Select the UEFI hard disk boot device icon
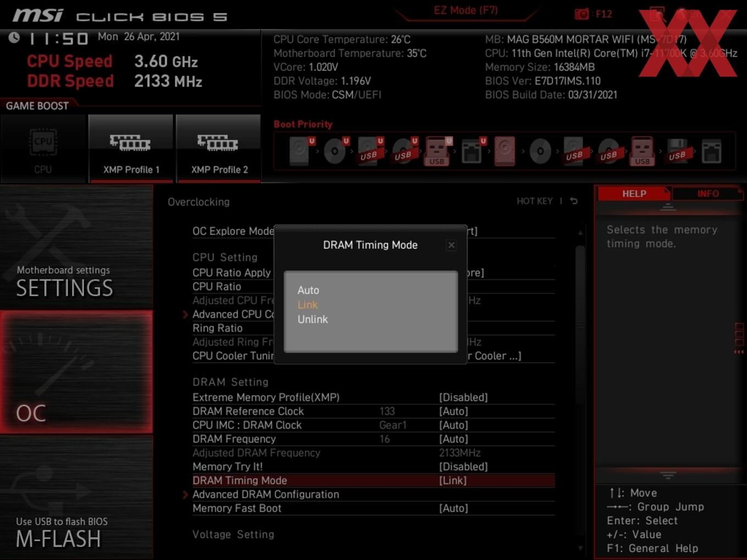747x560 pixels. pos(300,151)
